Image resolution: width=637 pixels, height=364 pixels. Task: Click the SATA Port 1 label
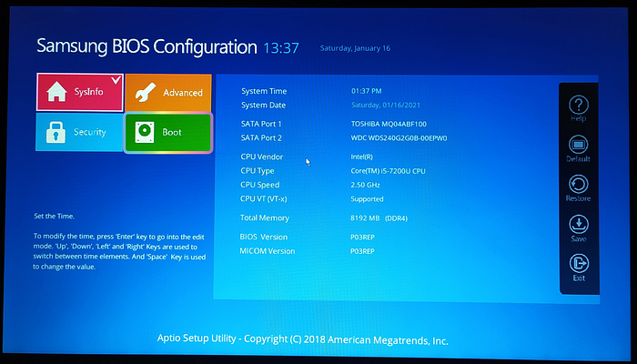(x=261, y=124)
